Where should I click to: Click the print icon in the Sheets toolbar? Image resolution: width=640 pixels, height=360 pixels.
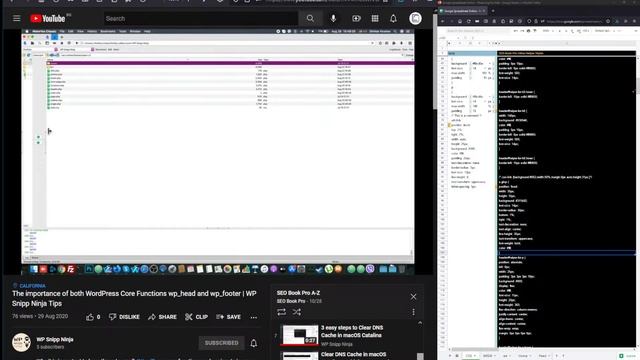(528, 31)
